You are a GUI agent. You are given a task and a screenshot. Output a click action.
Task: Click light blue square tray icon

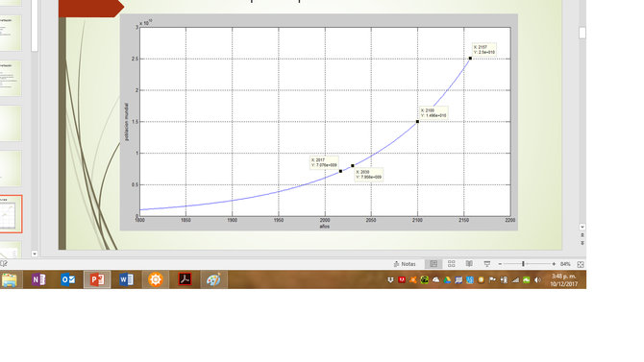(470, 280)
